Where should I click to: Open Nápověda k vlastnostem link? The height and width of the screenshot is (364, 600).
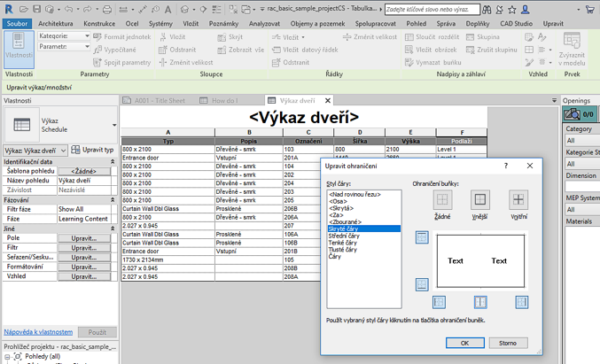[x=38, y=332]
